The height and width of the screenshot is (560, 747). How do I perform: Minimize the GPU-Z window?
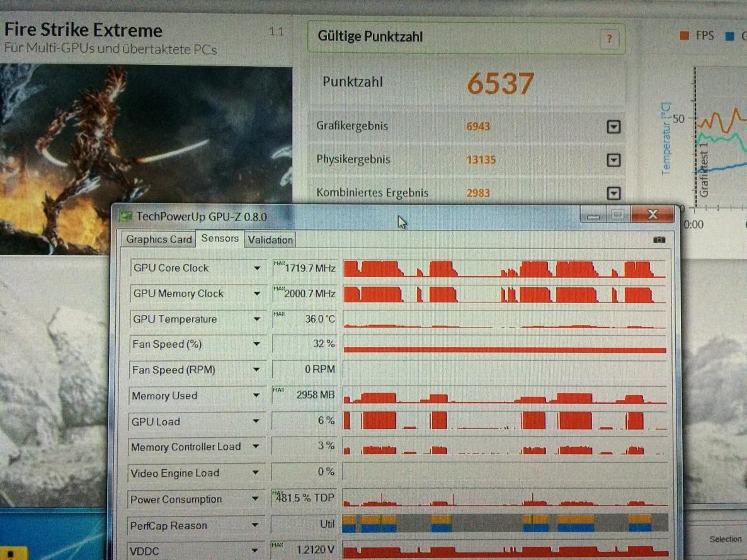pos(593,215)
